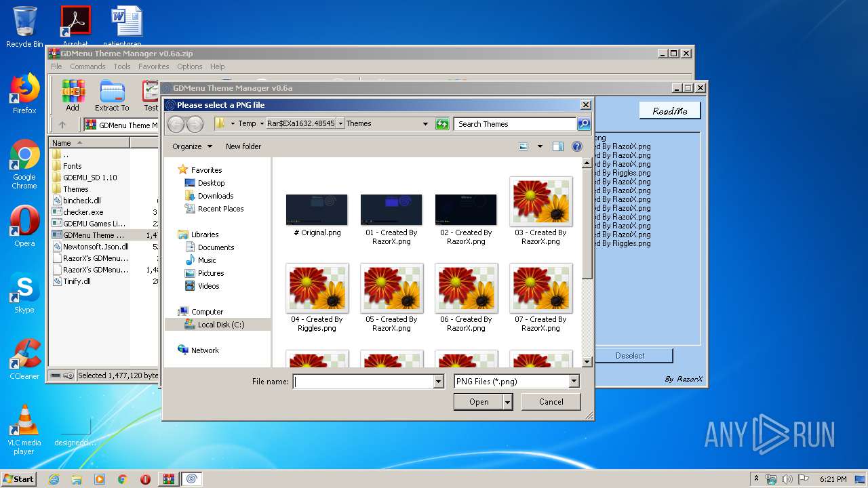Viewport: 868px width, 488px height.
Task: Click the green Refresh button beside address bar
Action: (x=442, y=124)
